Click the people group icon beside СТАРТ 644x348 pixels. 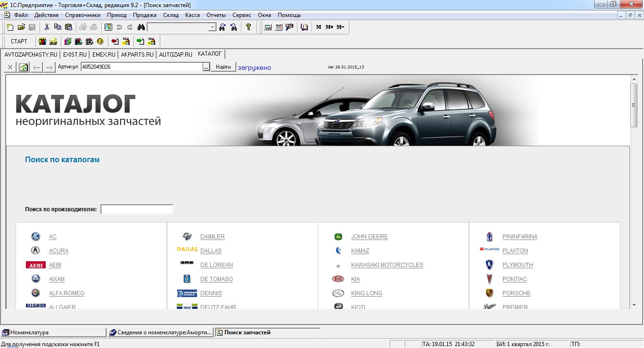click(x=42, y=41)
